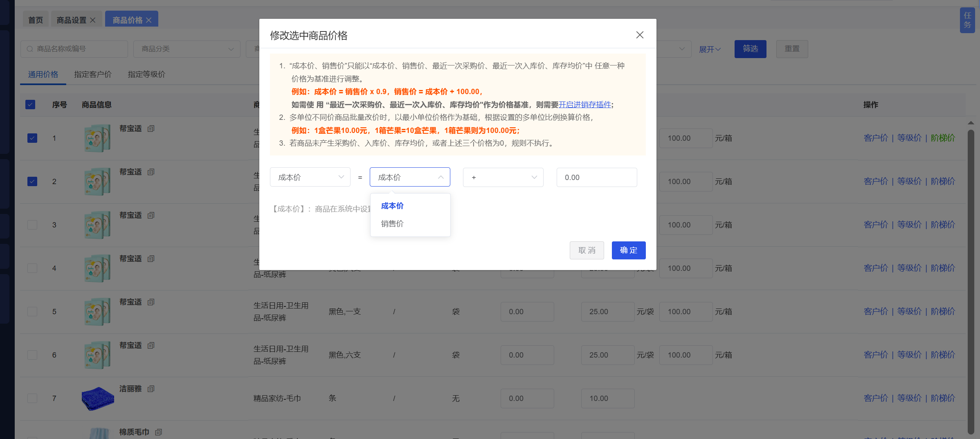
Task: Open the plus operator dropdown
Action: coord(503,177)
